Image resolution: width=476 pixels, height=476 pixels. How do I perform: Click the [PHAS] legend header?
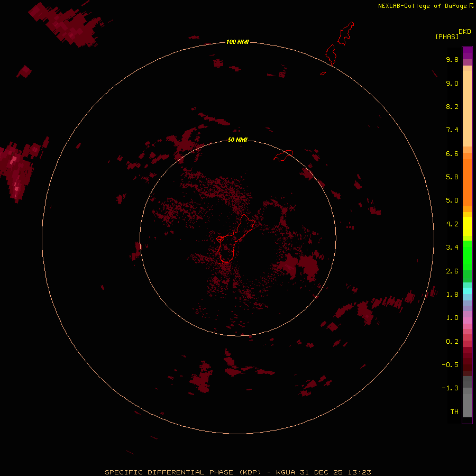[x=447, y=36]
